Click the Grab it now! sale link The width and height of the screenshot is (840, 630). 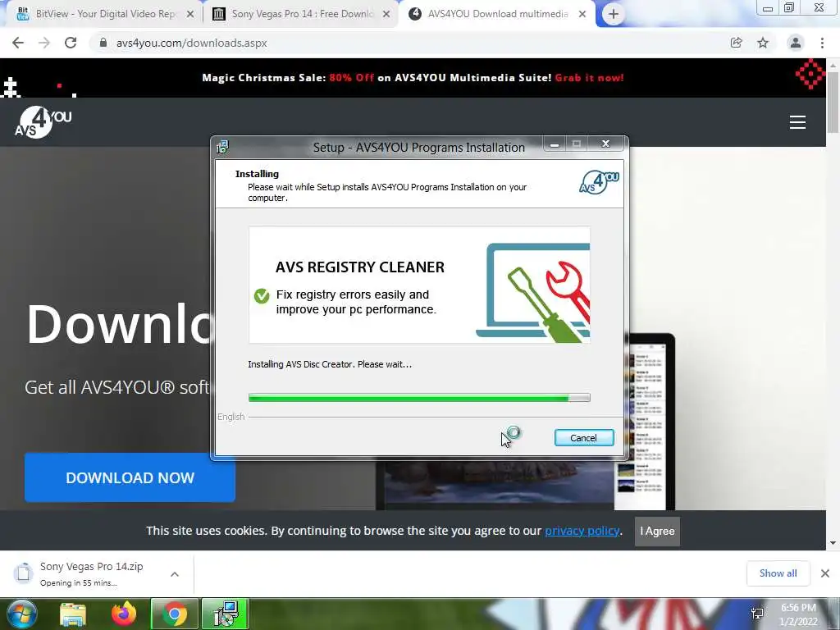tap(589, 78)
